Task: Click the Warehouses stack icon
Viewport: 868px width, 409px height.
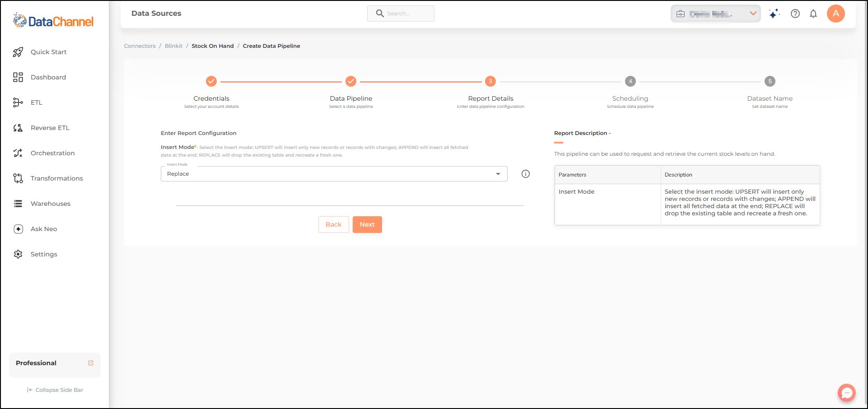Action: 18,204
